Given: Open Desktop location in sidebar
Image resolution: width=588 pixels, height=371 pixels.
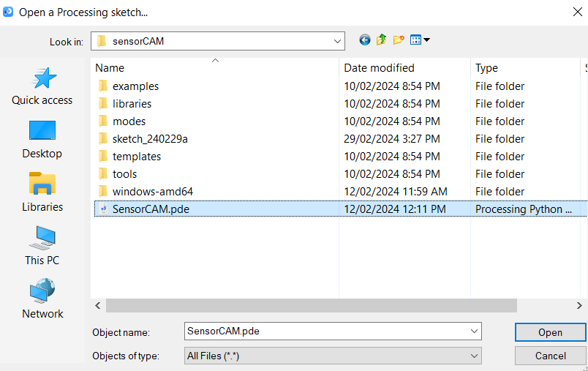Looking at the screenshot, I should coord(42,140).
